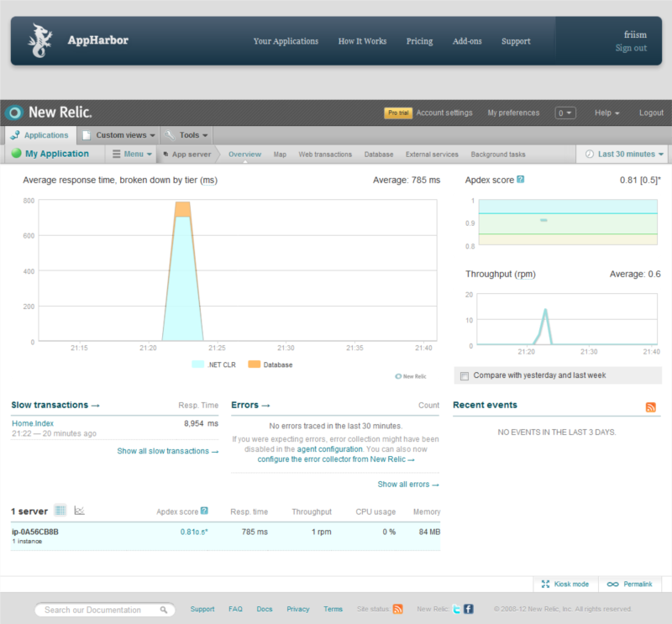This screenshot has width=672, height=624.
Task: Open the Last 30 minutes time picker
Action: [624, 154]
